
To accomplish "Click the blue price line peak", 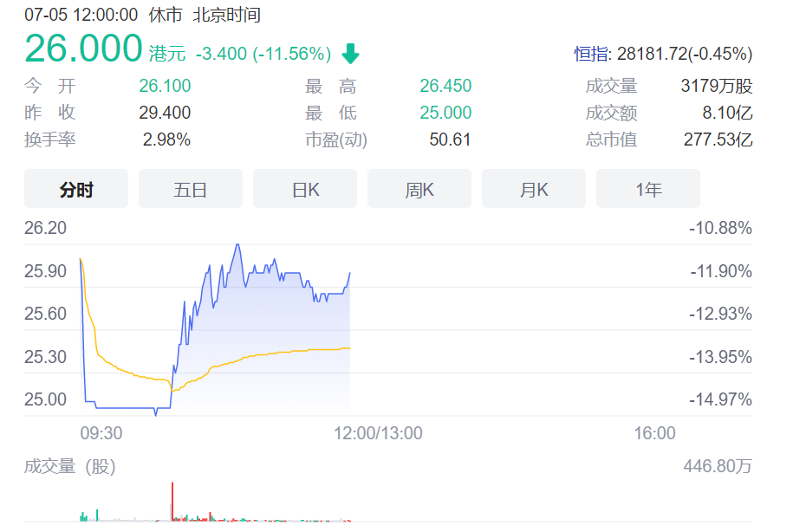I will click(237, 245).
